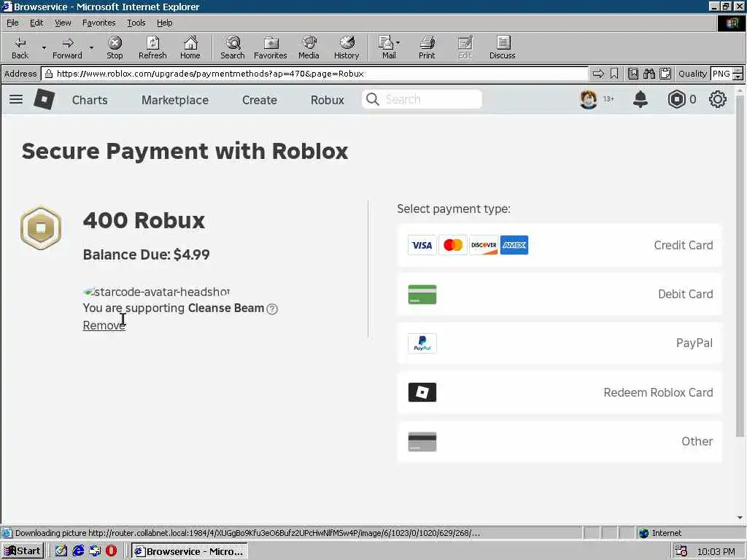
Task: Open the Favorites pane from toolbar
Action: tap(271, 47)
